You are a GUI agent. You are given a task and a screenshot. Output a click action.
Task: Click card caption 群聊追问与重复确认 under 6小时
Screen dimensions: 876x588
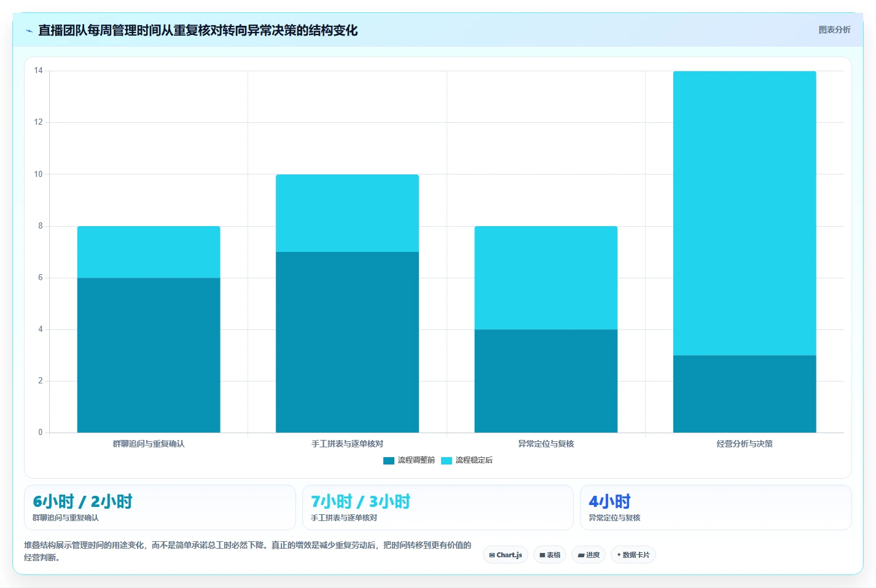[66, 518]
